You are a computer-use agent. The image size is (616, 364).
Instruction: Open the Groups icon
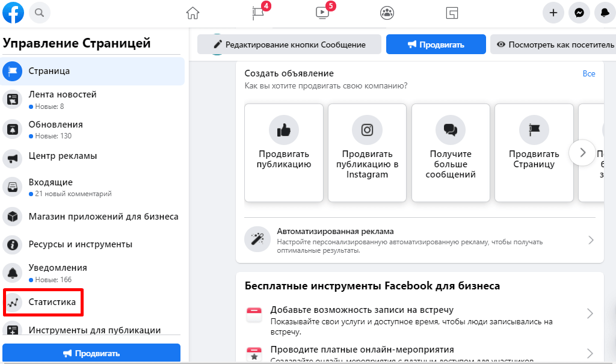click(387, 13)
